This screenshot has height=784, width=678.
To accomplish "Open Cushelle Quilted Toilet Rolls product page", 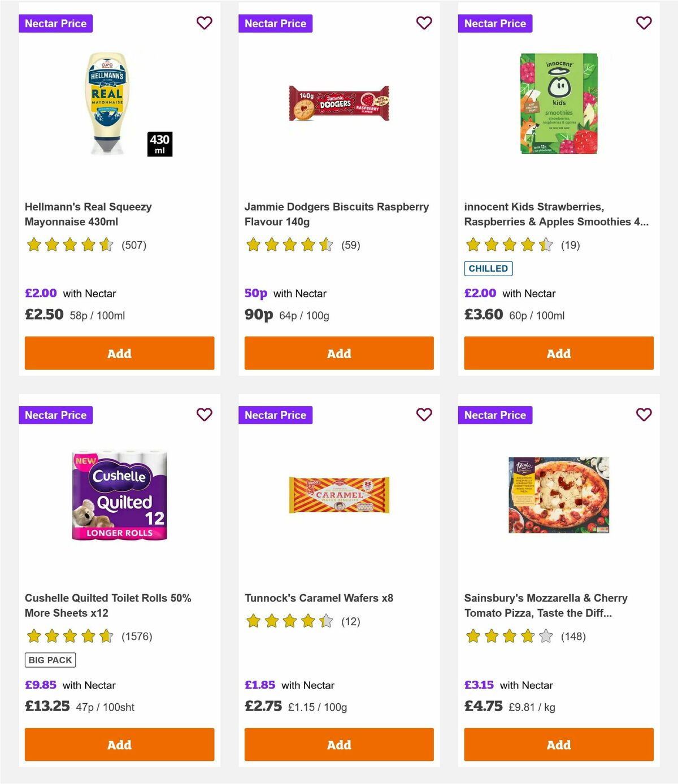I will (x=107, y=605).
